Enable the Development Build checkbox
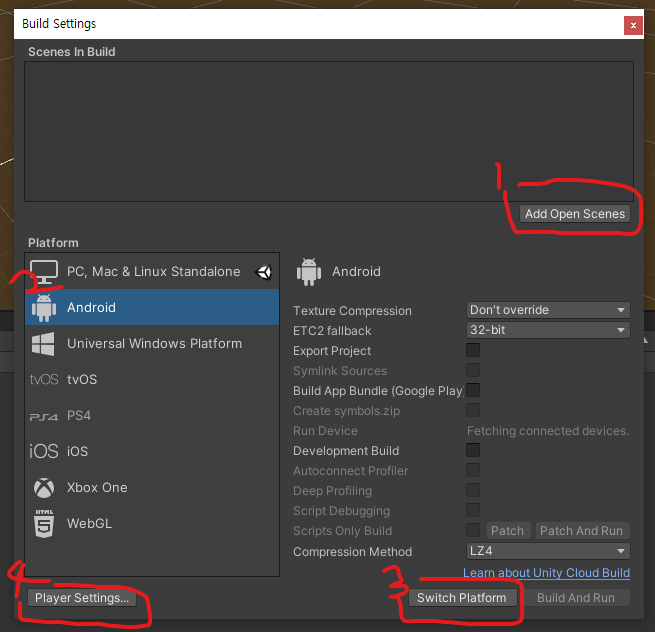This screenshot has width=655, height=632. (473, 450)
